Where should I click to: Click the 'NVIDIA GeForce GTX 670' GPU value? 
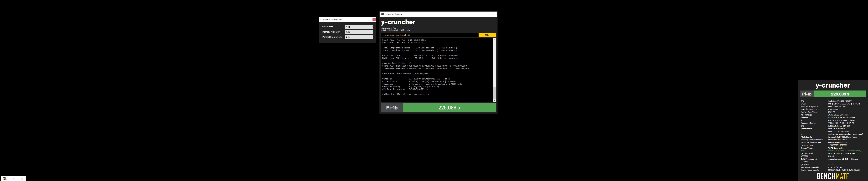click(x=839, y=126)
